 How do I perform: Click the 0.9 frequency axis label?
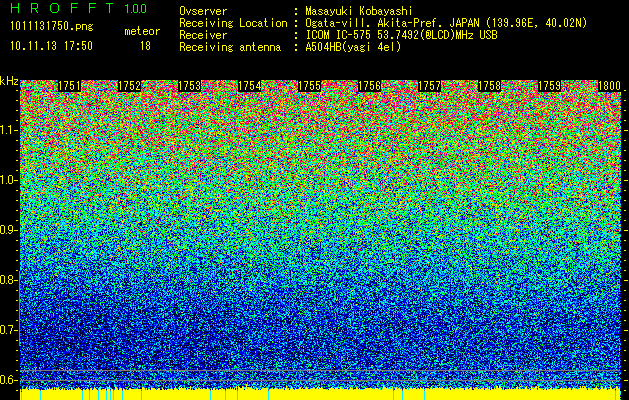pyautogui.click(x=9, y=230)
